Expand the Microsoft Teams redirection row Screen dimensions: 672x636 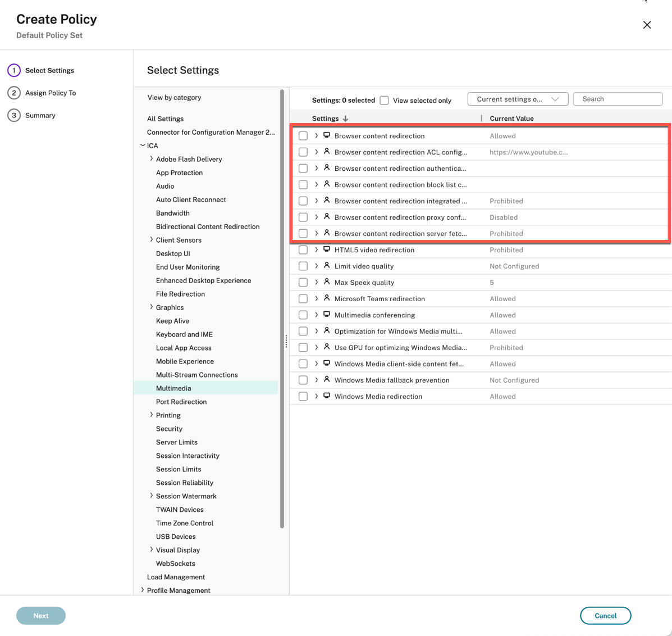tap(316, 298)
